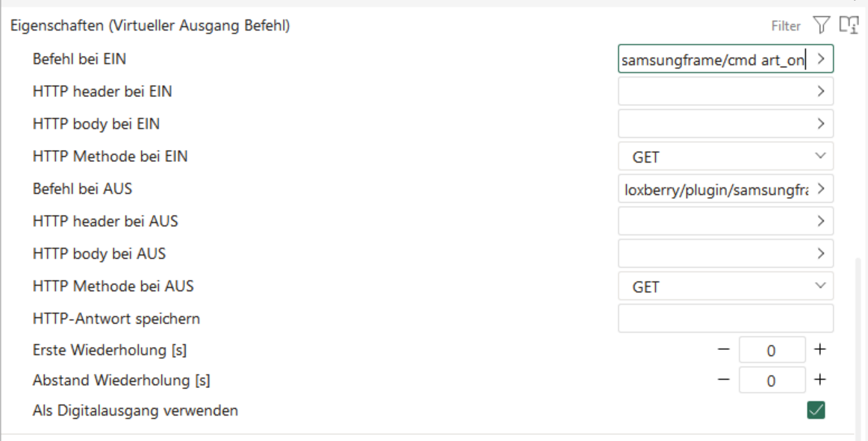Expand the HTTP body bei AUS arrow
The width and height of the screenshot is (868, 441).
point(821,253)
